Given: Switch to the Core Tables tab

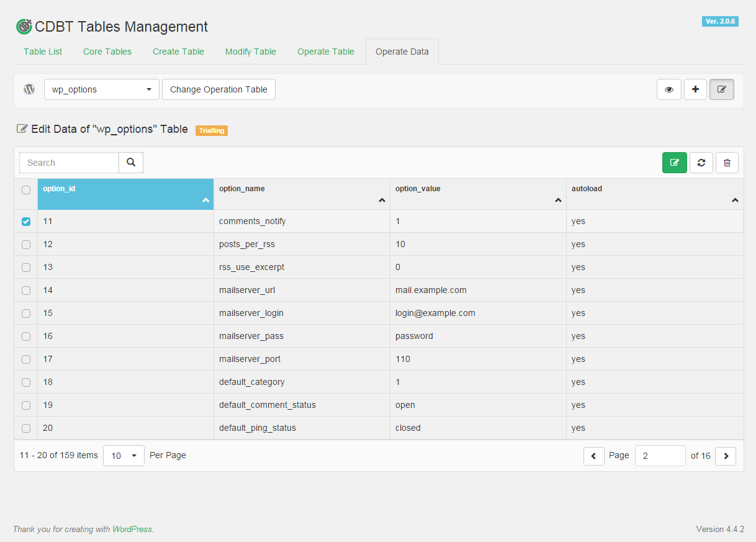Looking at the screenshot, I should [107, 52].
